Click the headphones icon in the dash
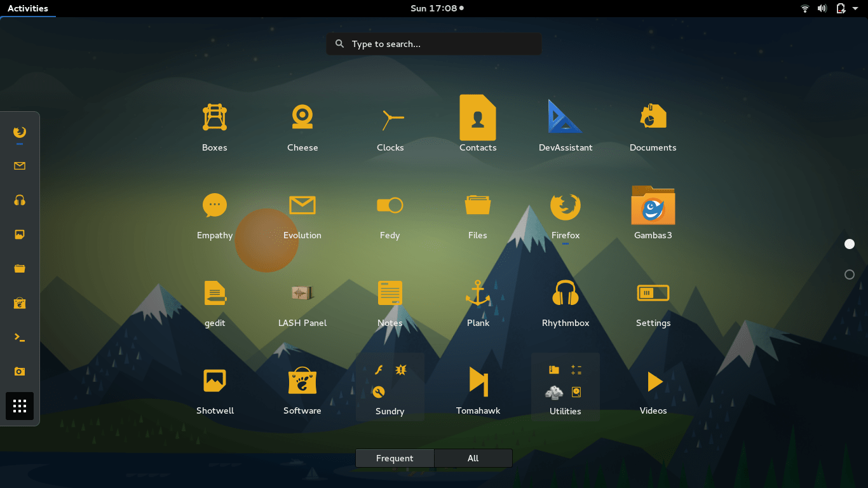The width and height of the screenshot is (868, 488). click(20, 200)
